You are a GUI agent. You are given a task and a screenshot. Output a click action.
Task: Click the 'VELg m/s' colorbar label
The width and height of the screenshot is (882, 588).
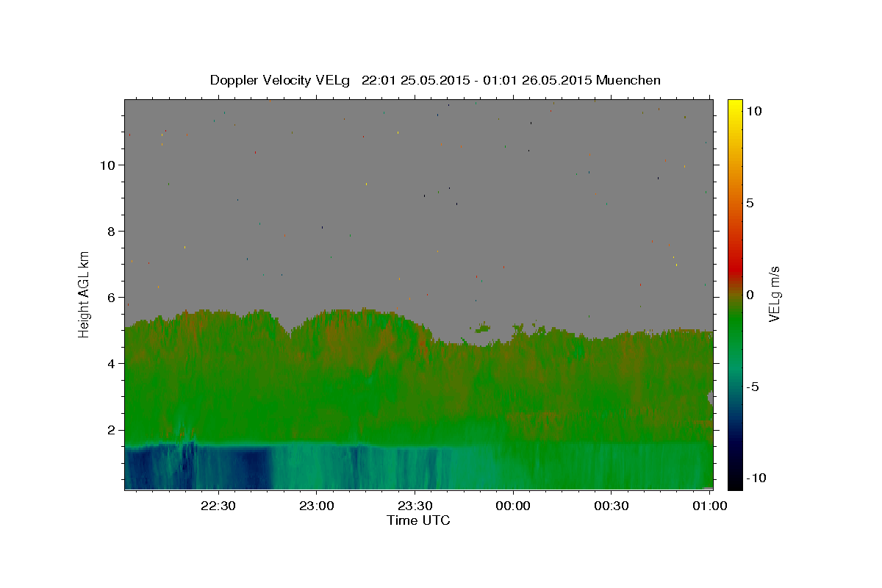coord(774,295)
